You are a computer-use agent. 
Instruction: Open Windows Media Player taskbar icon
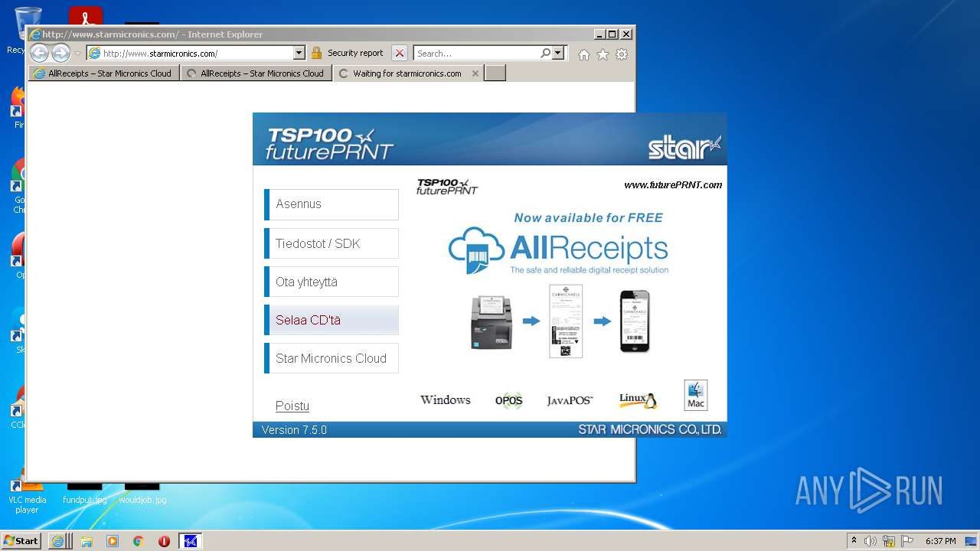[113, 541]
